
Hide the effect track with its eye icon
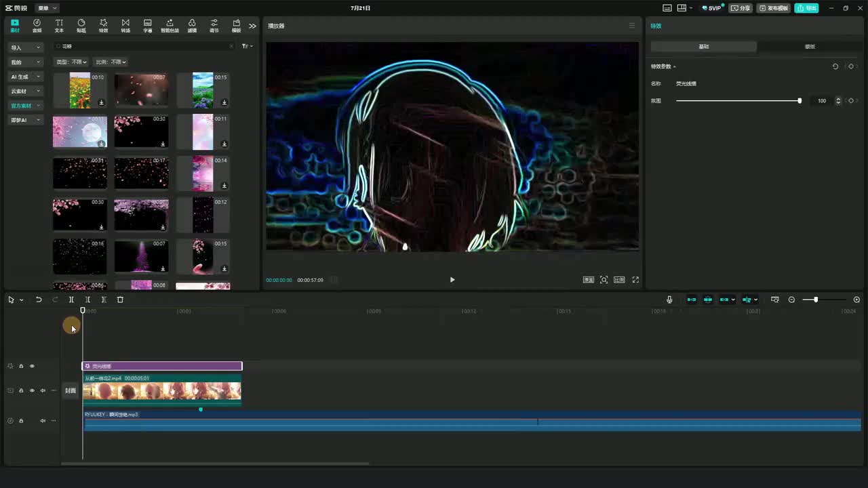32,366
